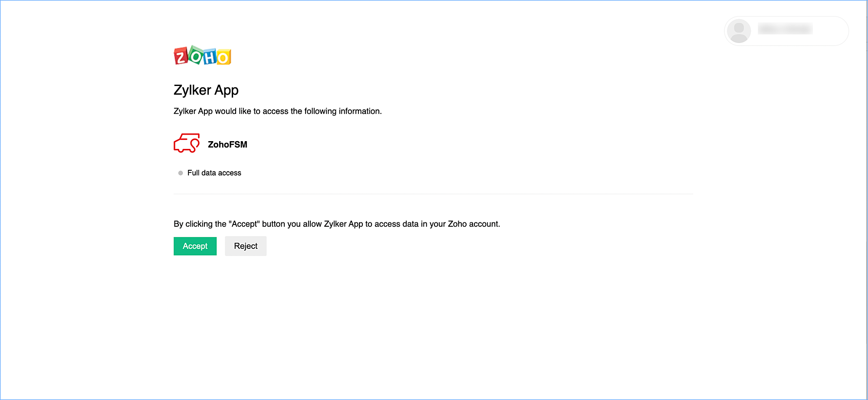Click the grey bullet before Full data access
The image size is (868, 400).
181,173
